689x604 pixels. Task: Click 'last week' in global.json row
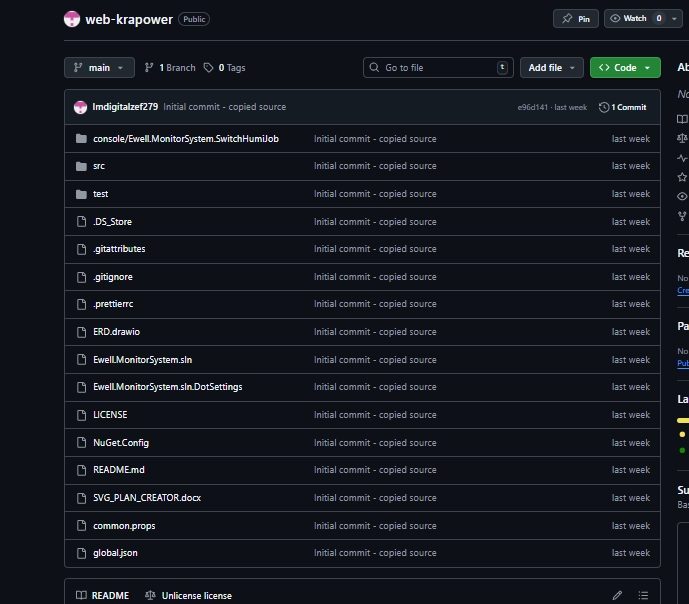point(631,553)
